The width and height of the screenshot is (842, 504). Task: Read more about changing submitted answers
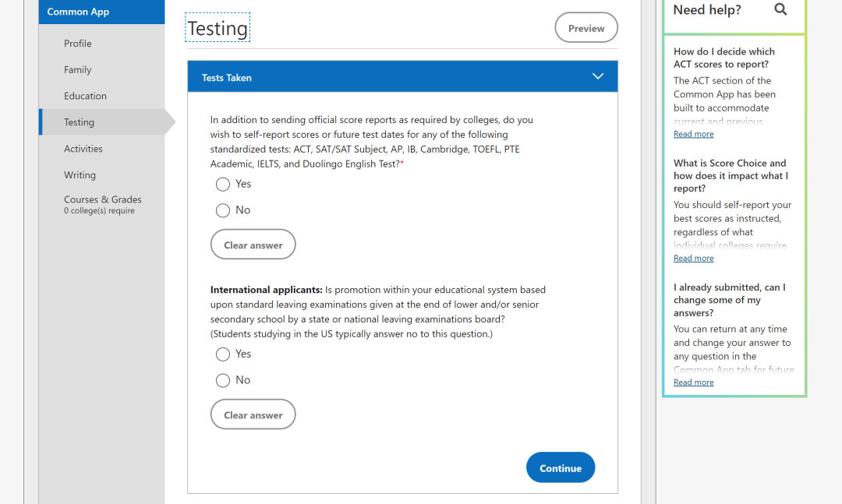point(694,382)
